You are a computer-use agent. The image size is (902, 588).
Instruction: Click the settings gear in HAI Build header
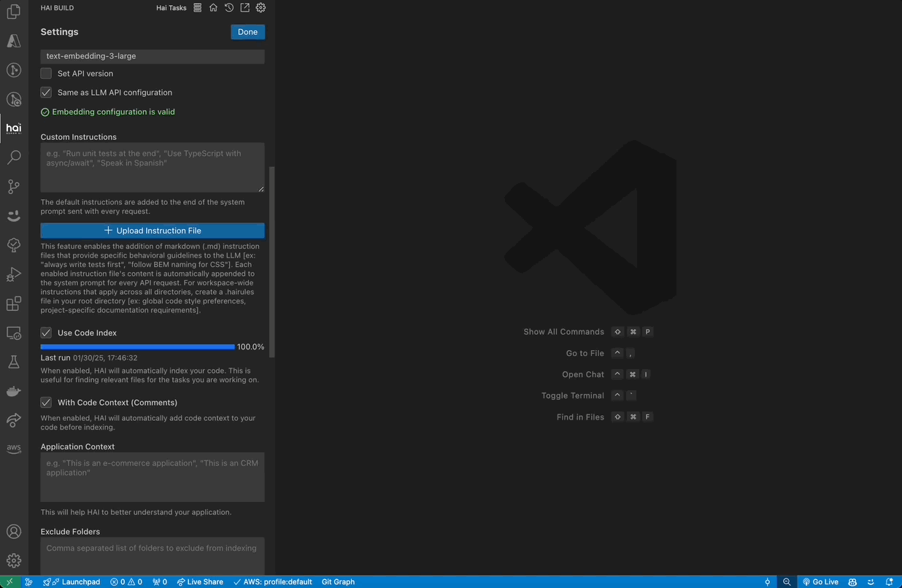[261, 8]
